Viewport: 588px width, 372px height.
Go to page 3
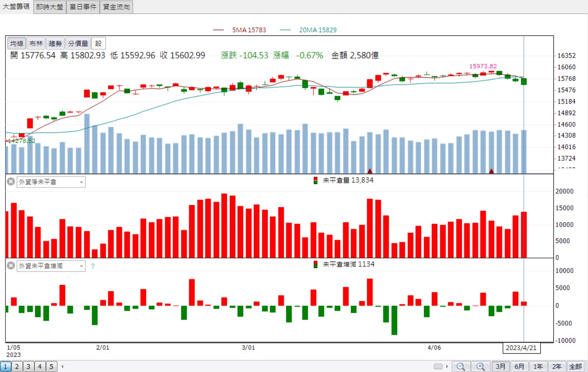[28, 367]
